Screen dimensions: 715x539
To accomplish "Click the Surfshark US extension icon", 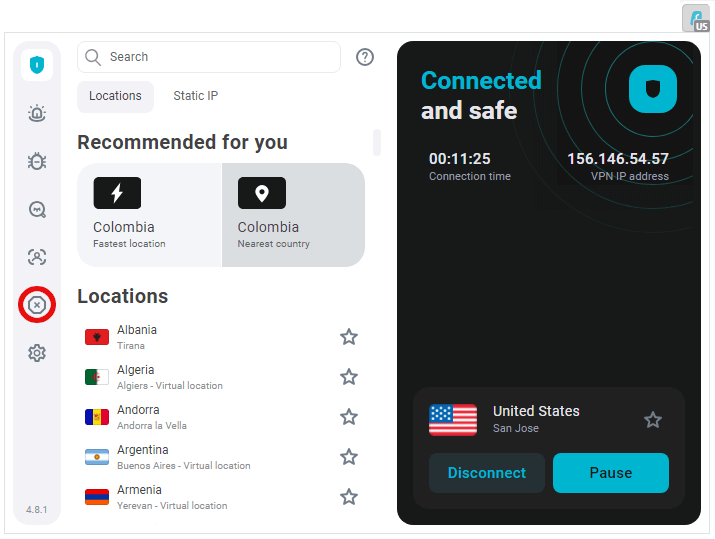I will click(x=696, y=19).
